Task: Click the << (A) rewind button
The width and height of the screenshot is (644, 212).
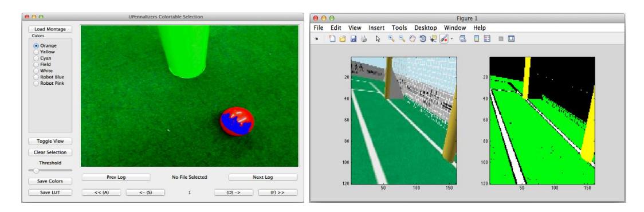Action: pos(101,193)
